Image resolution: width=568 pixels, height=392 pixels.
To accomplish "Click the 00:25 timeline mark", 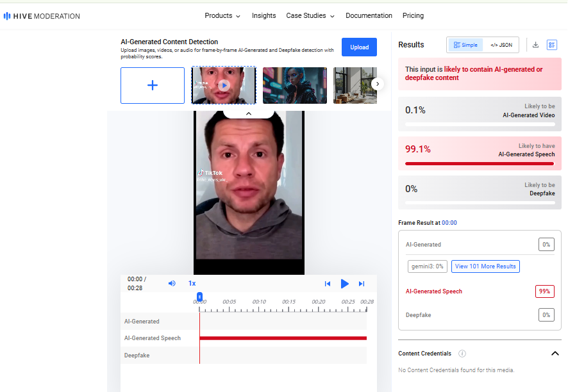I will coord(348,302).
